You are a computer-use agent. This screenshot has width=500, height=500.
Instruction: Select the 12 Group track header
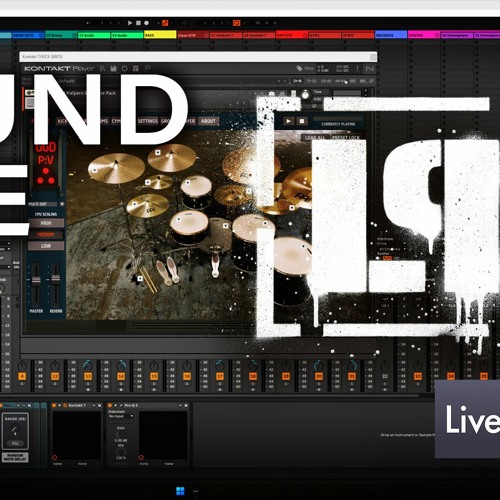click(x=61, y=35)
